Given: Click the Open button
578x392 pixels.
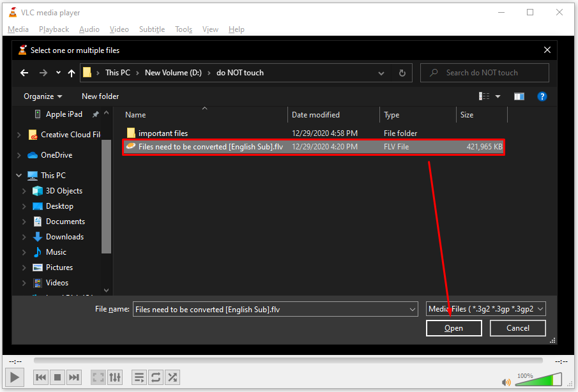Looking at the screenshot, I should pos(453,328).
